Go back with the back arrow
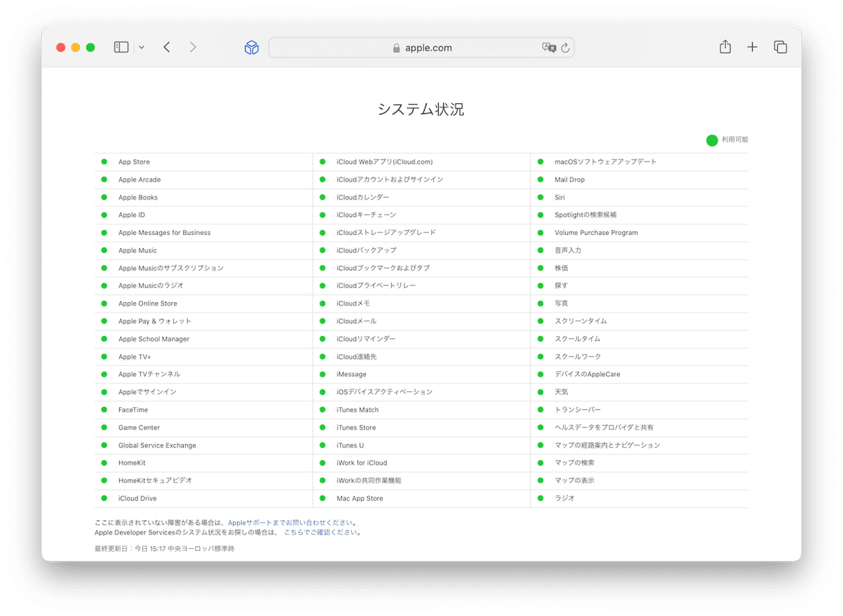 [167, 47]
